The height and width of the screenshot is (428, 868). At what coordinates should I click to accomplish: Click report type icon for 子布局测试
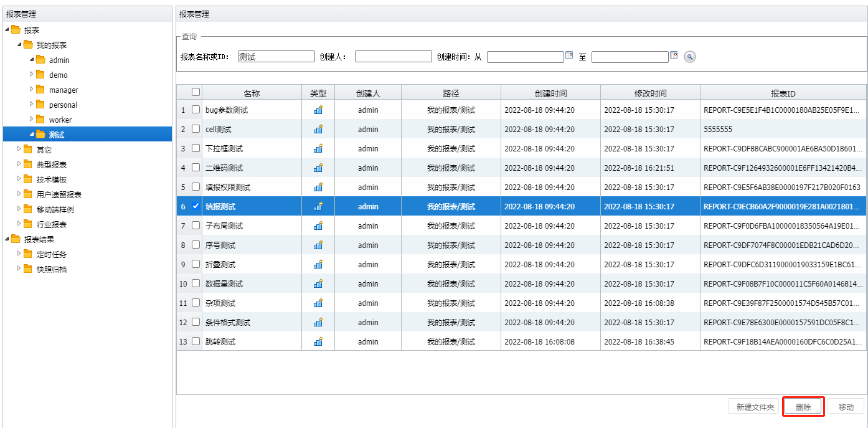[318, 226]
